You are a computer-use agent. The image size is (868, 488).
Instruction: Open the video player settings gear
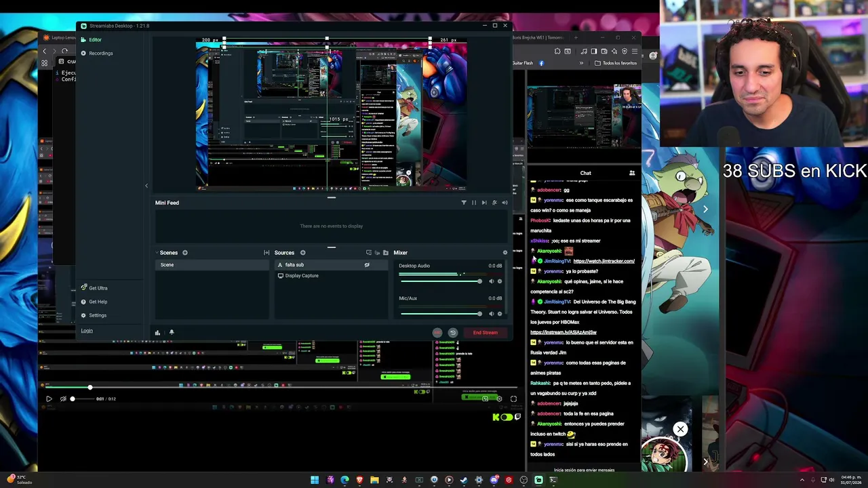click(x=499, y=399)
